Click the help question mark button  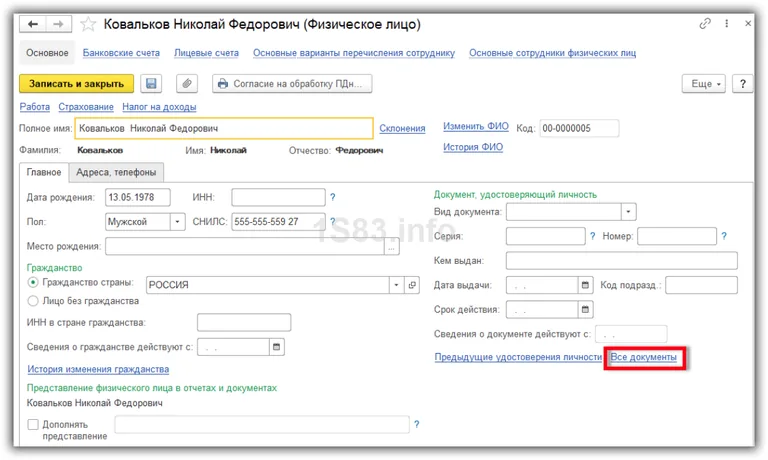(x=742, y=84)
